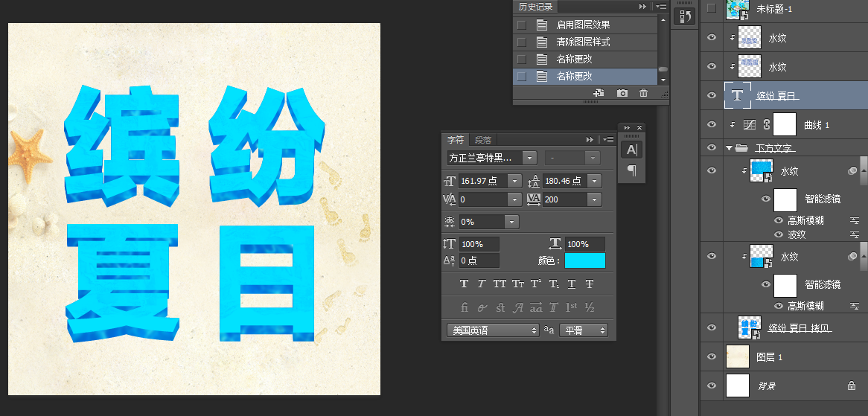Open the collapsed Paragraph ¶ panel icon

tap(631, 170)
